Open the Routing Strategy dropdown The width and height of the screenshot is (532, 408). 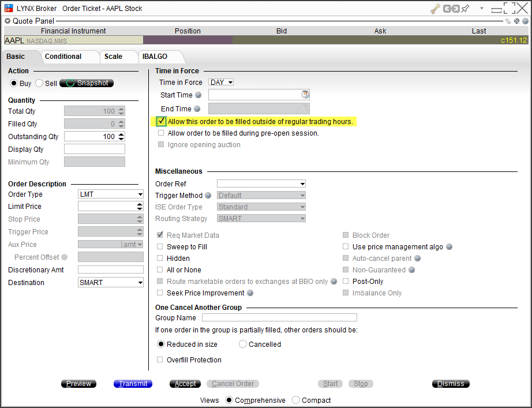(261, 219)
